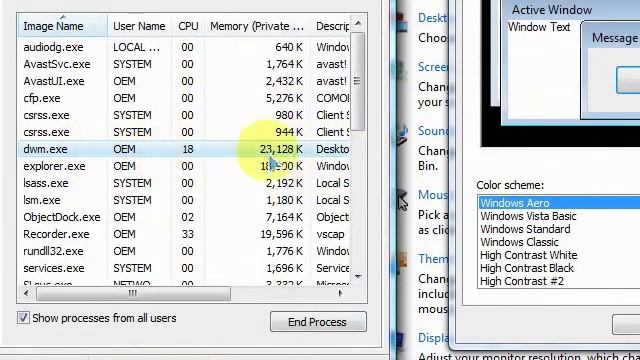The height and width of the screenshot is (360, 640).
Task: Choose Windows Classic color scheme
Action: (x=560, y=242)
